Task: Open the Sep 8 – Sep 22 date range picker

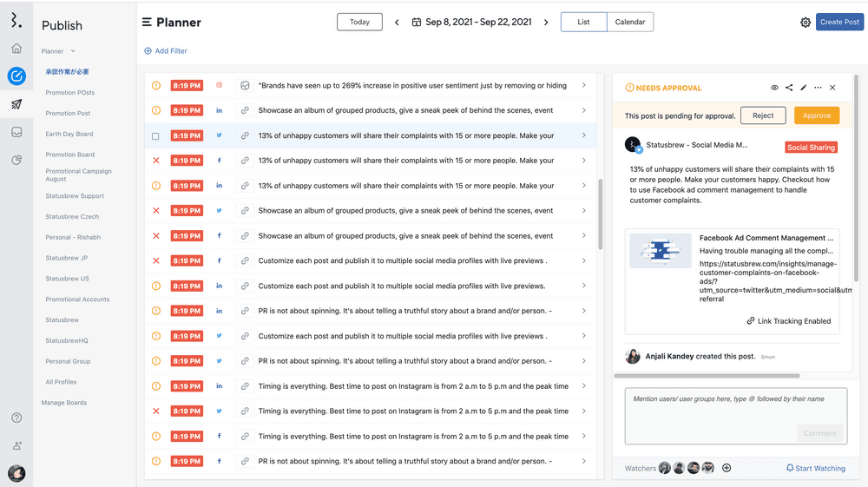Action: pyautogui.click(x=471, y=23)
